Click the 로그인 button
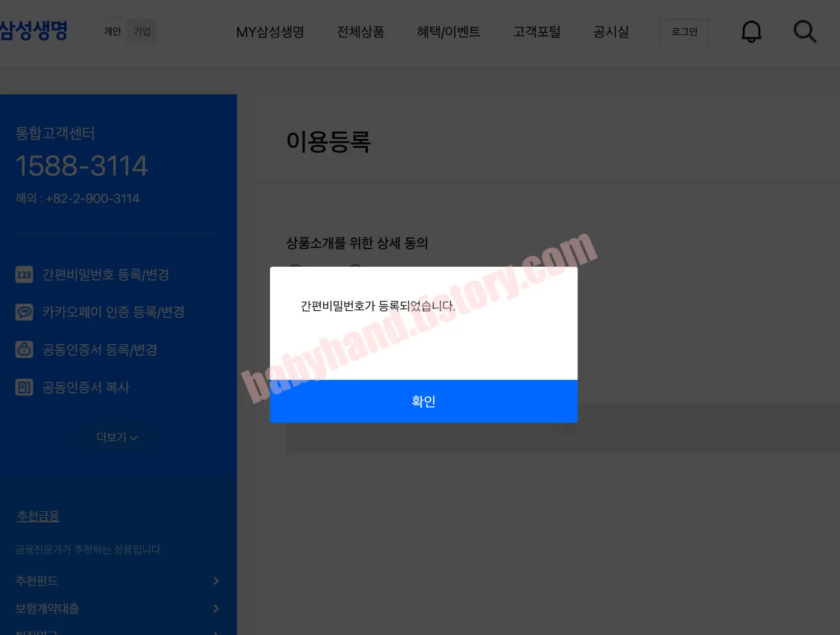This screenshot has width=840, height=635. pos(685,32)
